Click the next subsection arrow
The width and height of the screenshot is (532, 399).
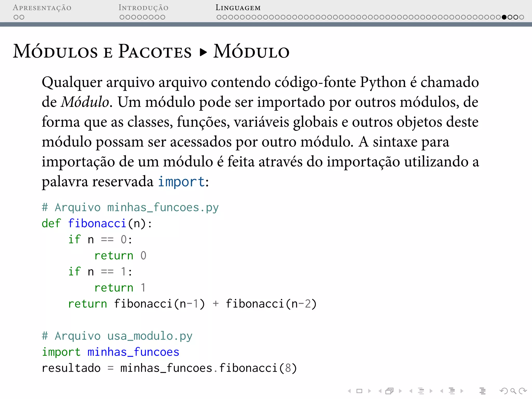(x=431, y=391)
